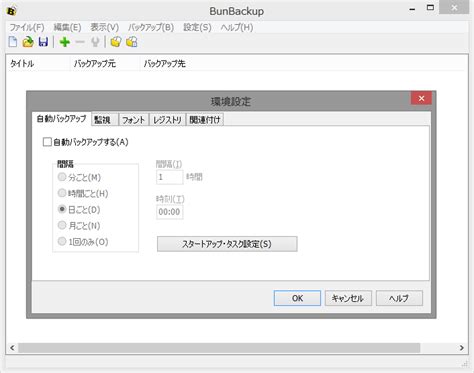This screenshot has width=474, height=373.
Task: Click the 間隔(I) input field containing 1
Action: (x=169, y=177)
